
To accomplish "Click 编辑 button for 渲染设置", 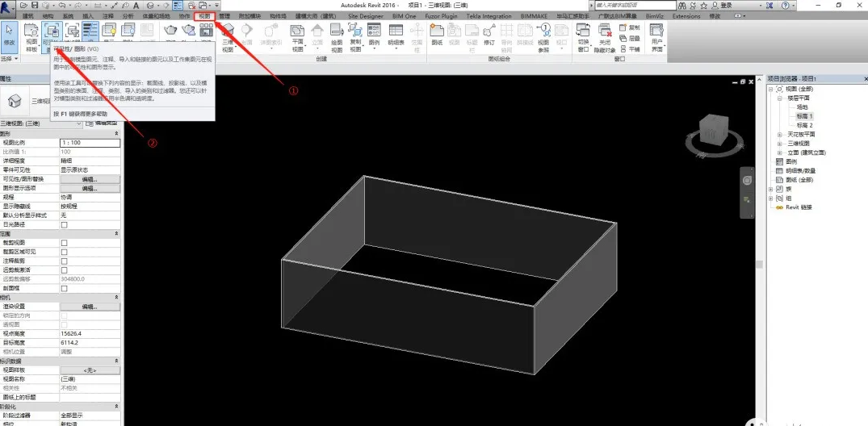I will (x=90, y=307).
